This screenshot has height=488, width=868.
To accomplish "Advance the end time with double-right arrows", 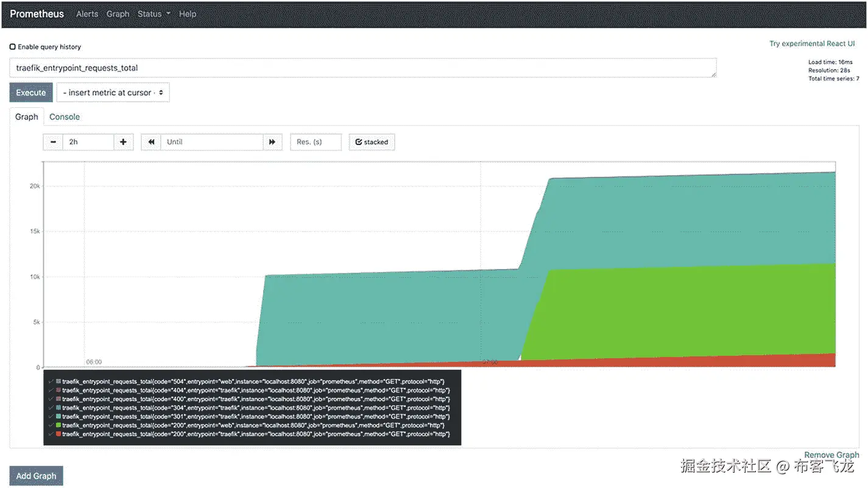I will tap(272, 142).
